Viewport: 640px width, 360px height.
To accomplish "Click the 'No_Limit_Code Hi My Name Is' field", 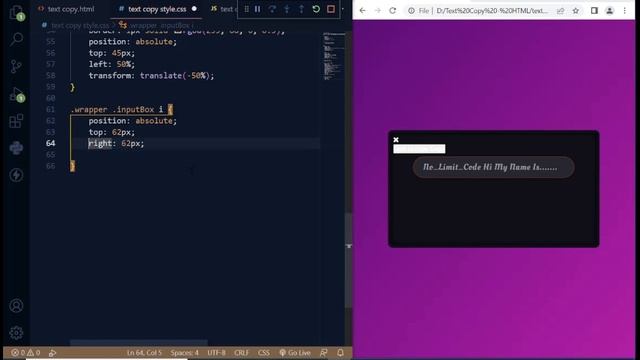I will pyautogui.click(x=493, y=167).
